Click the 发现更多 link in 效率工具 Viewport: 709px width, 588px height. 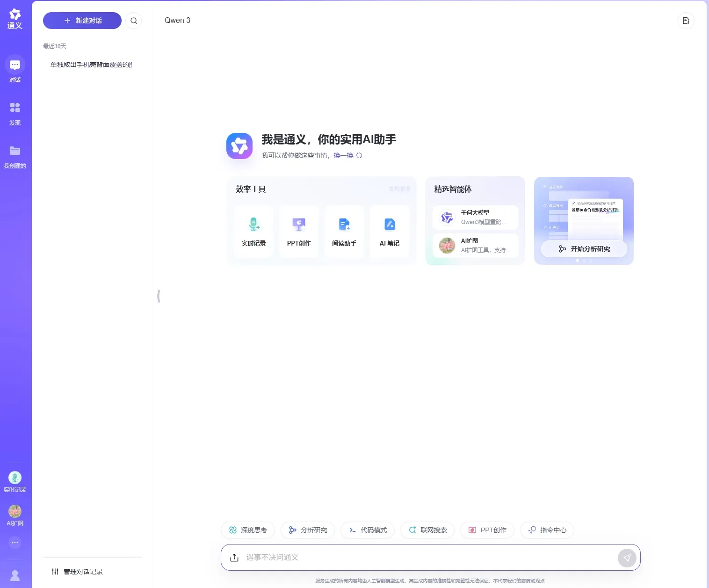[x=399, y=189]
